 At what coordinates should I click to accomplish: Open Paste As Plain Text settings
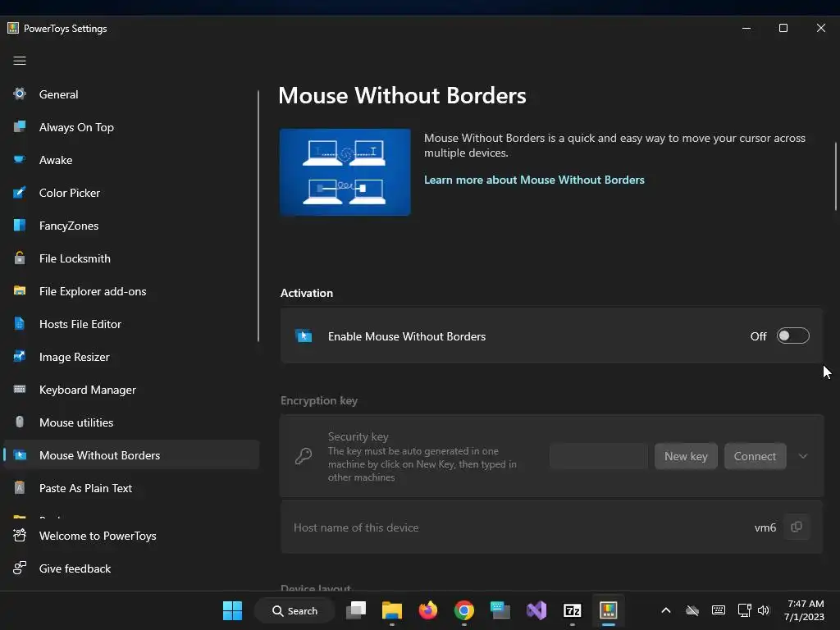tap(130, 488)
